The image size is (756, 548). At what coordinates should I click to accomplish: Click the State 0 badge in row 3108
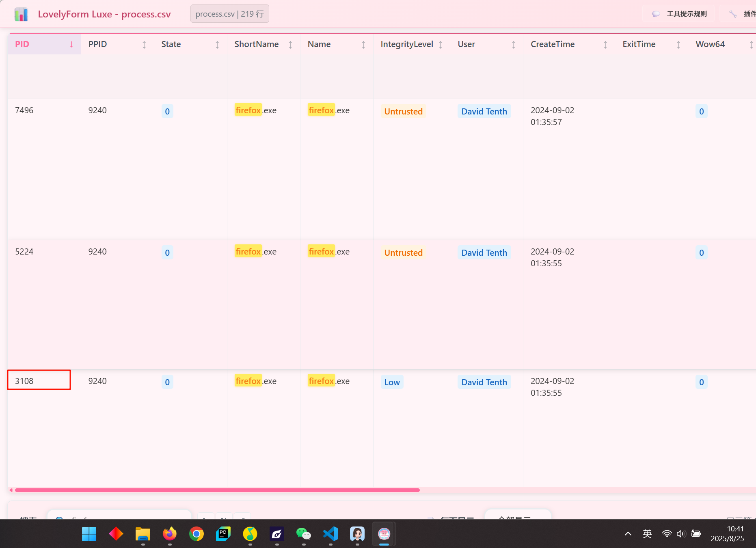click(167, 382)
